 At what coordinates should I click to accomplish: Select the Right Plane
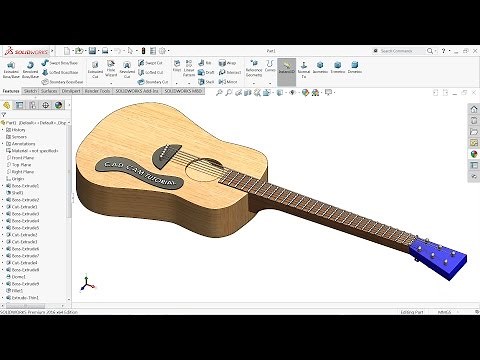20,172
